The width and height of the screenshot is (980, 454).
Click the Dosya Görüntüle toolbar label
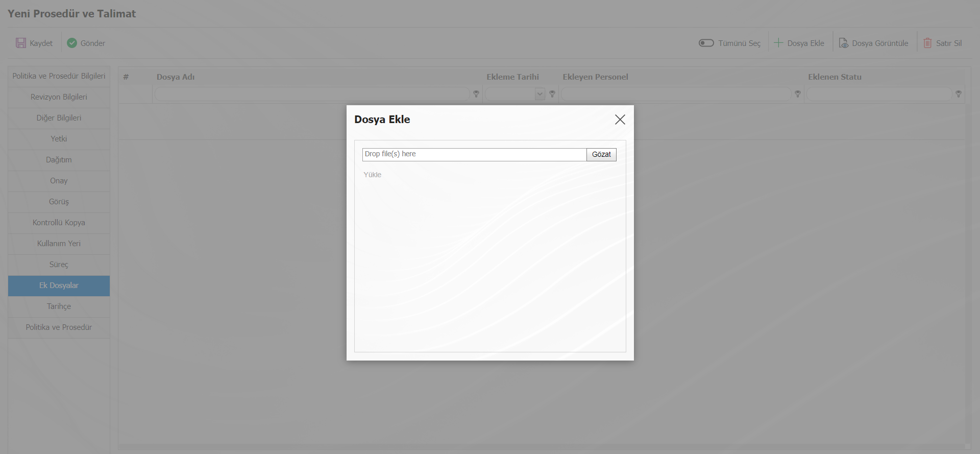(880, 43)
